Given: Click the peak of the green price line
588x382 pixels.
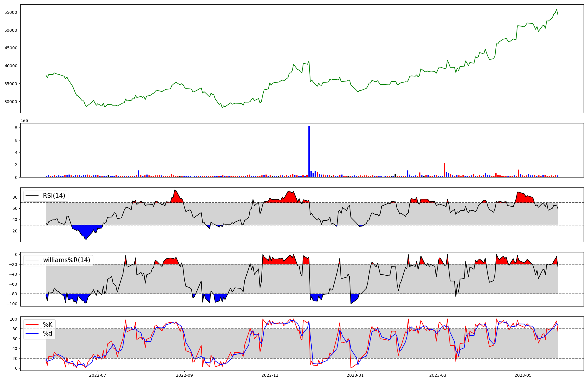Looking at the screenshot, I should (557, 10).
